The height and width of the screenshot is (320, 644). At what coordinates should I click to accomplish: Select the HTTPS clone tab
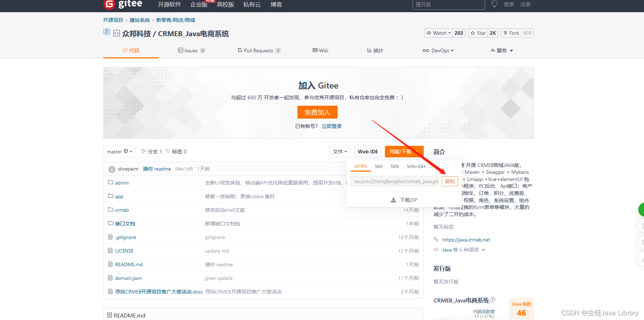361,167
